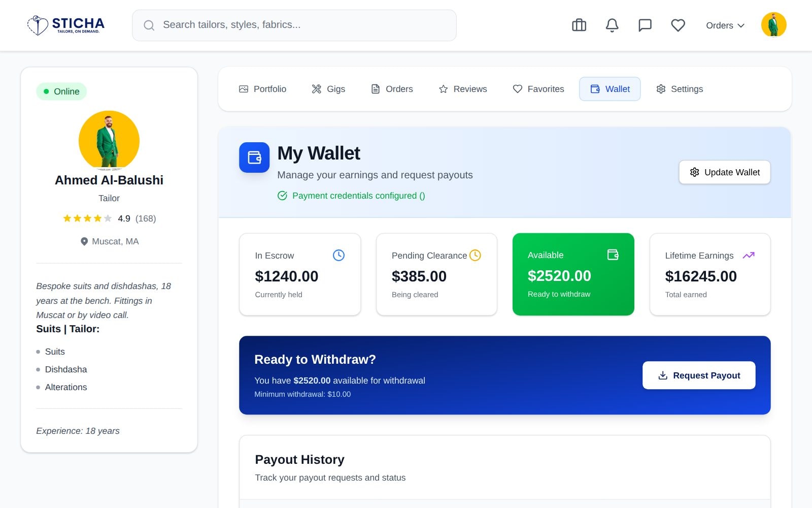Screen dimensions: 812x508
Task: Click the user avatar in header
Action: pyautogui.click(x=773, y=24)
